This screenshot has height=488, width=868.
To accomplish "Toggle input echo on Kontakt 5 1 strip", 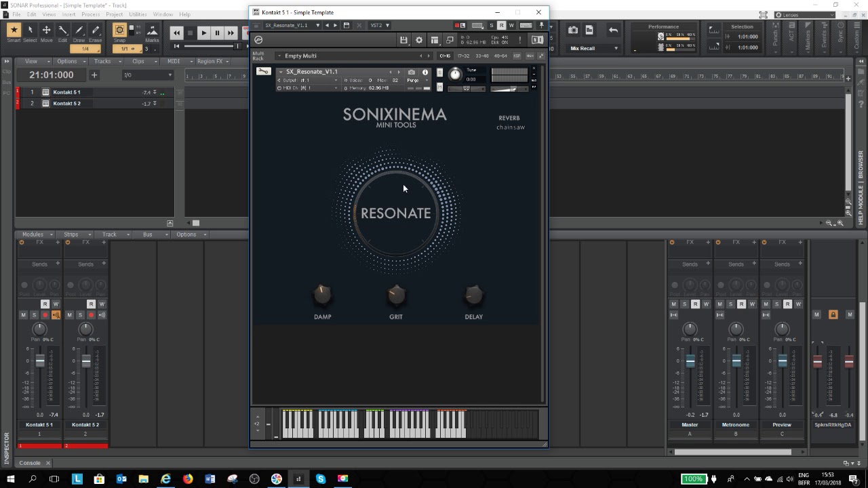I will coord(56,314).
